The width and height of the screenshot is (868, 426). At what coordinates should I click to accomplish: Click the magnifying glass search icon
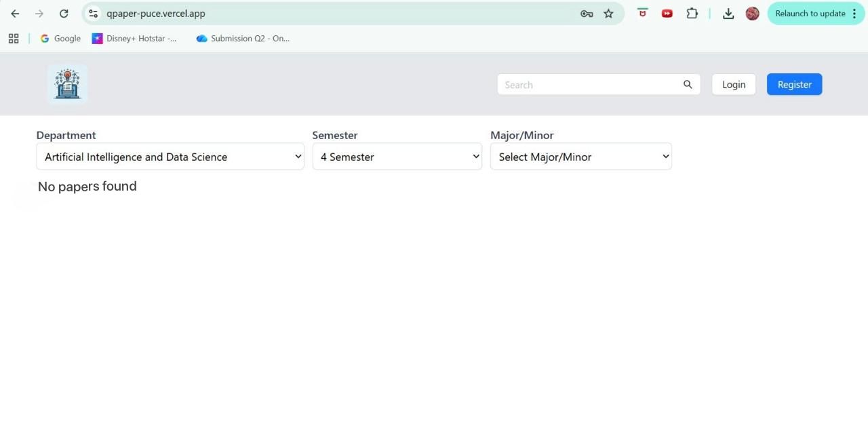(688, 84)
